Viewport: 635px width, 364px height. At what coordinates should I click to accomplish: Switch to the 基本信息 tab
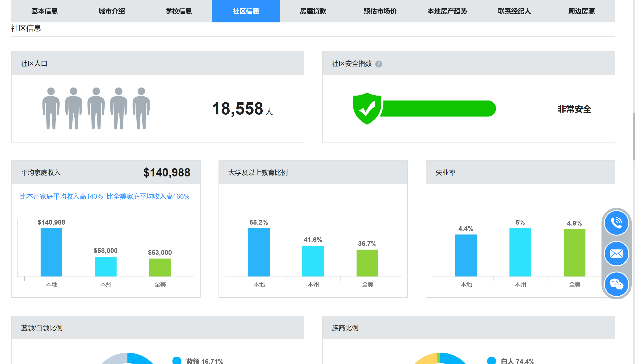tap(45, 11)
